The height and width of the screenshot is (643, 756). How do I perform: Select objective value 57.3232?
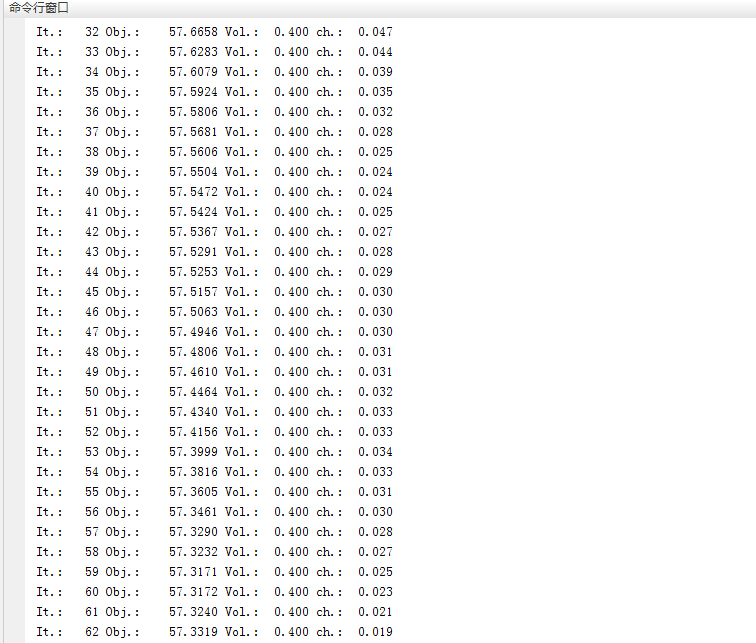[193, 552]
